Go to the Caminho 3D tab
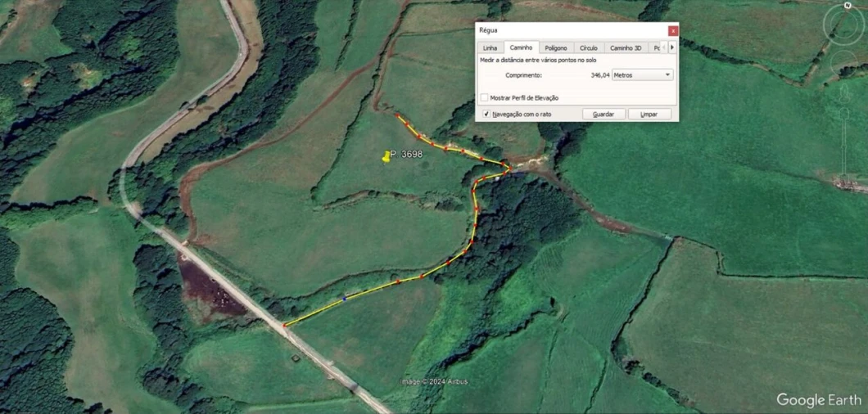 (x=626, y=48)
